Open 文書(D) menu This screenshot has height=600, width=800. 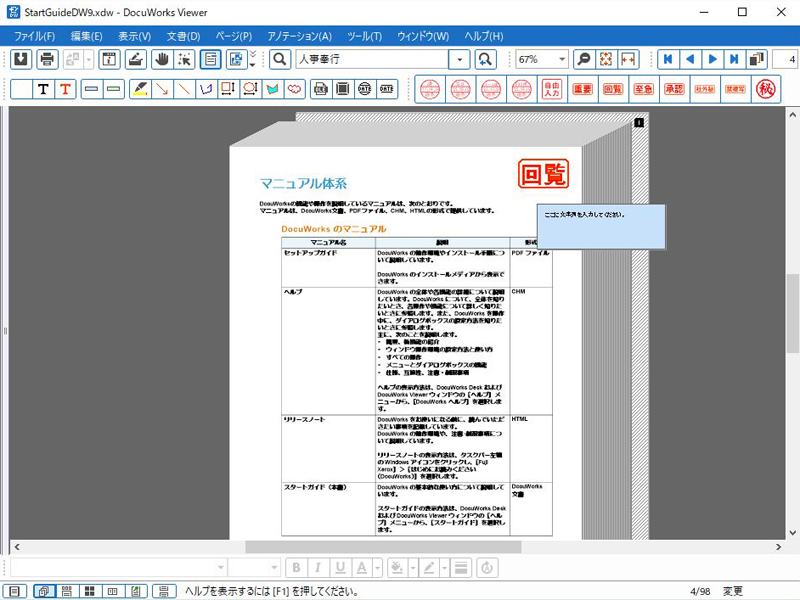[x=183, y=36]
